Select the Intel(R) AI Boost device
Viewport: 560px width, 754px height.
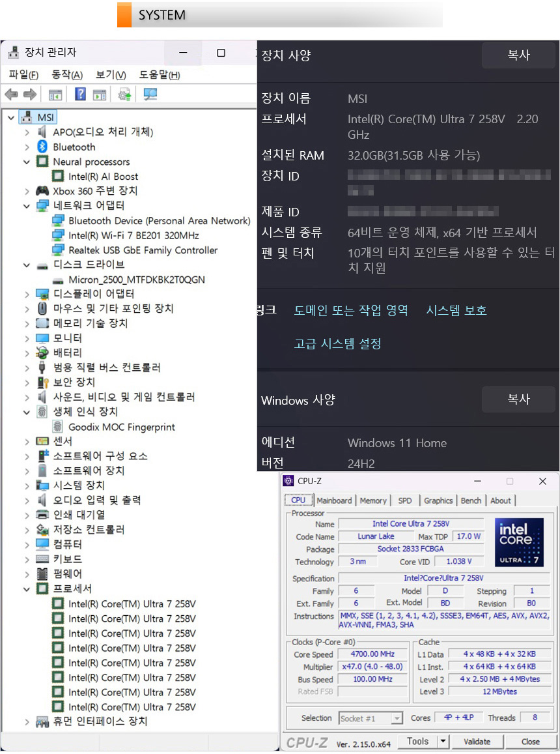click(x=103, y=177)
